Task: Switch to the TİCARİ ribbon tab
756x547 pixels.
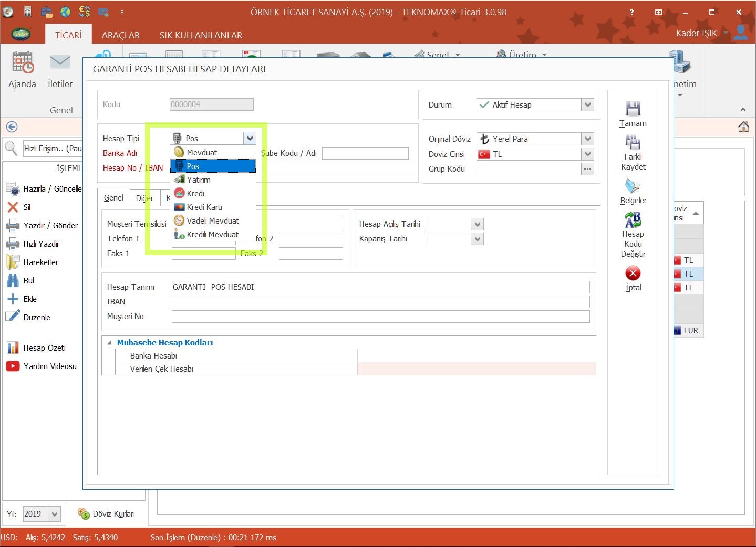Action: click(68, 35)
